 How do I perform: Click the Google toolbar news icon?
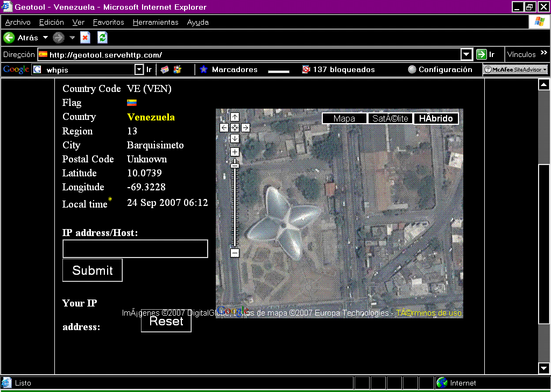pos(165,69)
